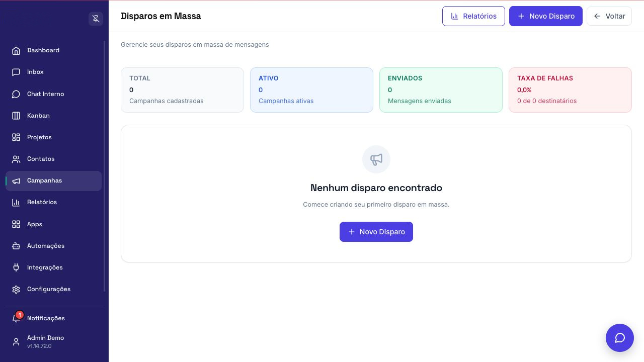This screenshot has height=362, width=644.
Task: Unpin the sidebar with the pin icon
Action: tap(96, 19)
